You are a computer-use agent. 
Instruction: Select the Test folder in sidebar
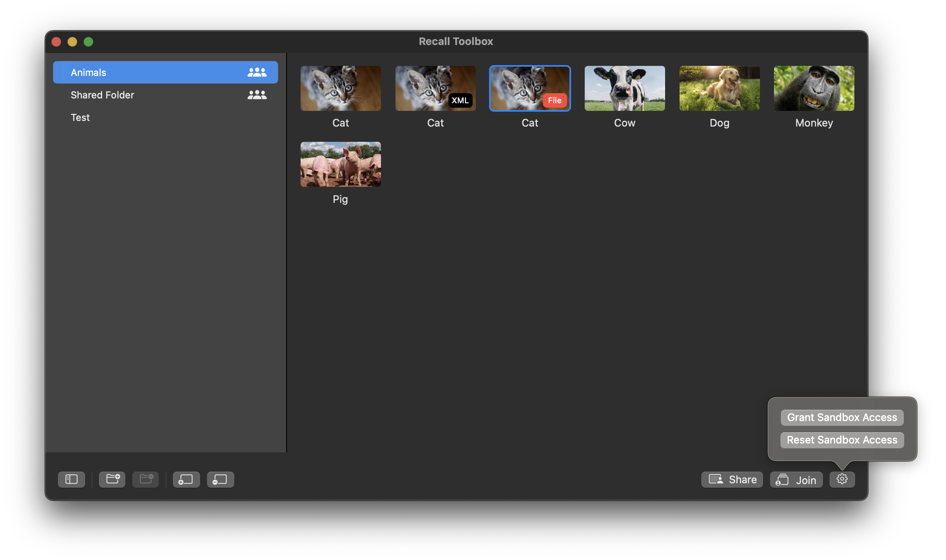(x=80, y=117)
